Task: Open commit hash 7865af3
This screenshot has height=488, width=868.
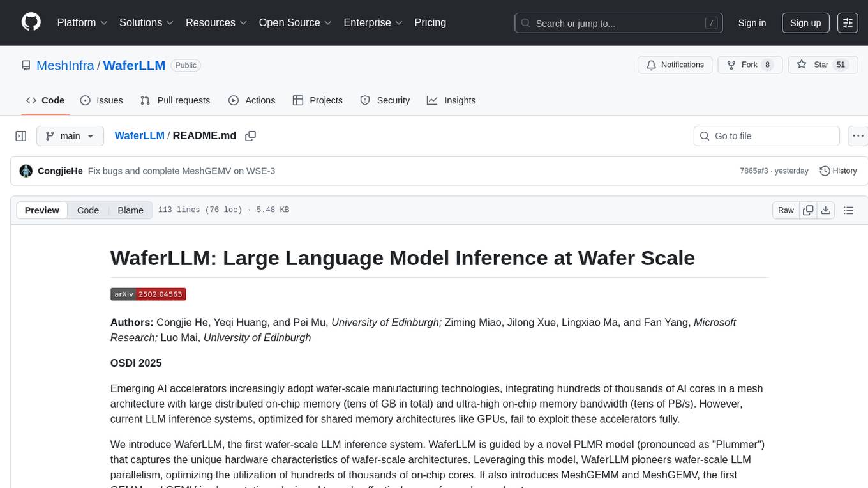Action: [x=754, y=171]
